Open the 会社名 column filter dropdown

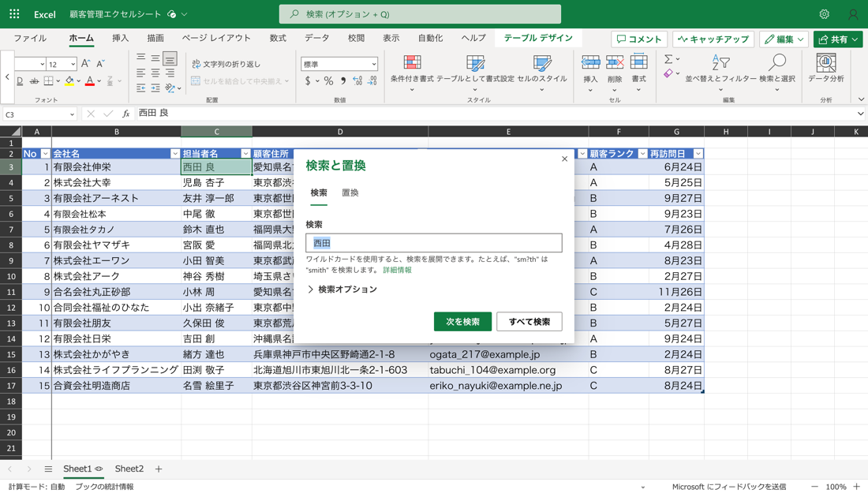[x=175, y=154]
